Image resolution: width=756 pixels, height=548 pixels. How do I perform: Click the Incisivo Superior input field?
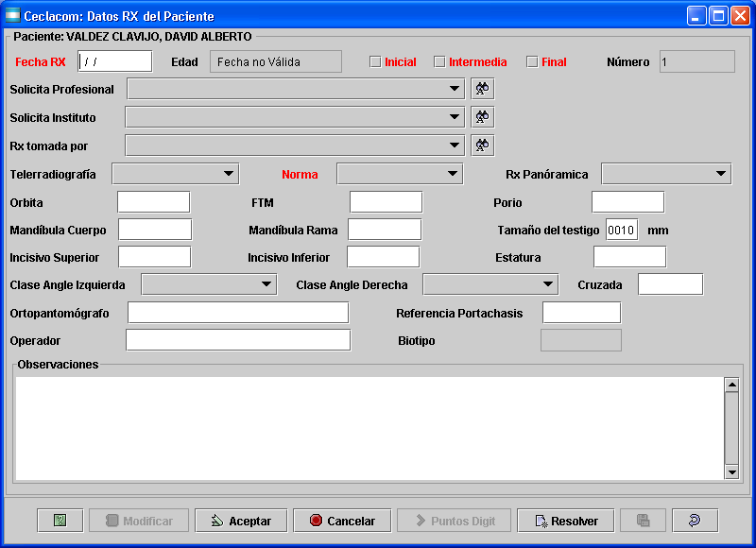(155, 257)
